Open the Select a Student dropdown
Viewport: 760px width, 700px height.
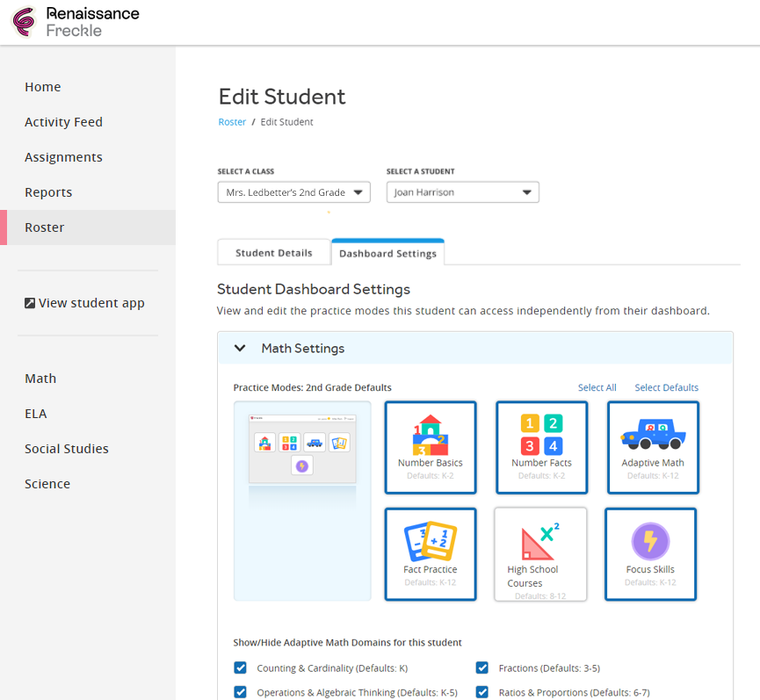click(x=462, y=192)
